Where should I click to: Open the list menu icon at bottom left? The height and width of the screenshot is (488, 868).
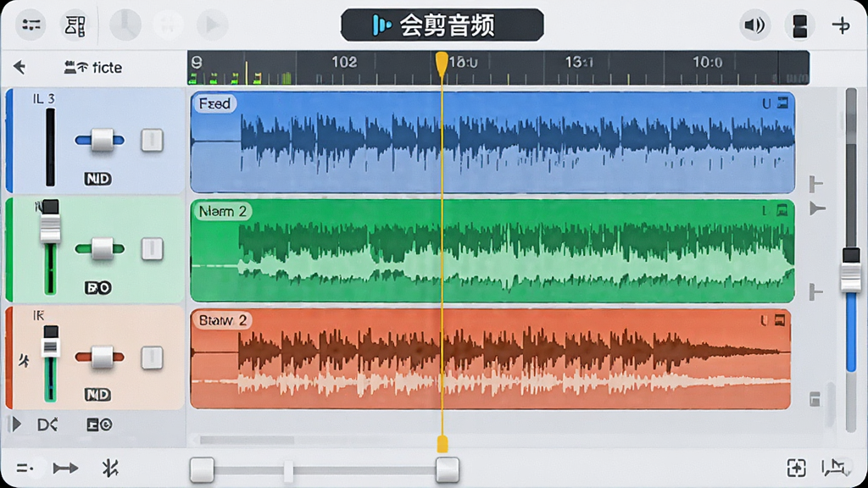[25, 469]
